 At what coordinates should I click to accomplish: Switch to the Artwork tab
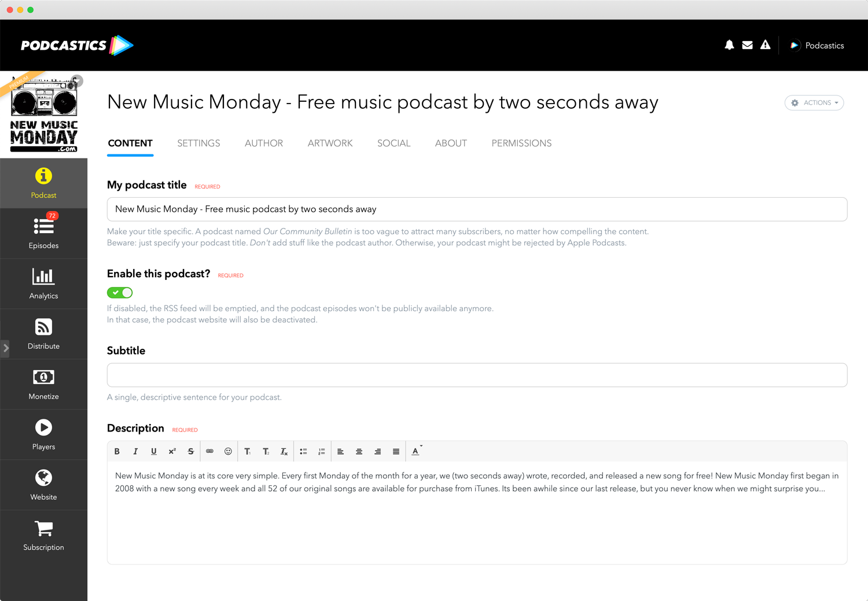(330, 143)
